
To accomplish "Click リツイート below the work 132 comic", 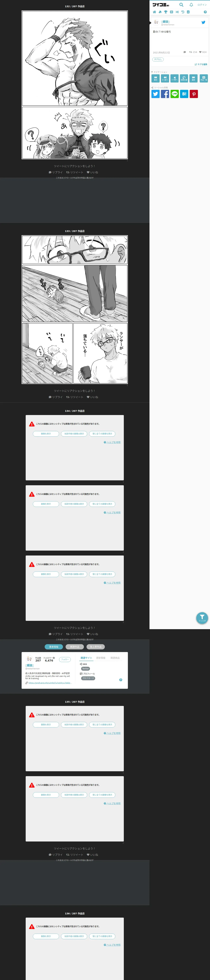I will tap(75, 172).
